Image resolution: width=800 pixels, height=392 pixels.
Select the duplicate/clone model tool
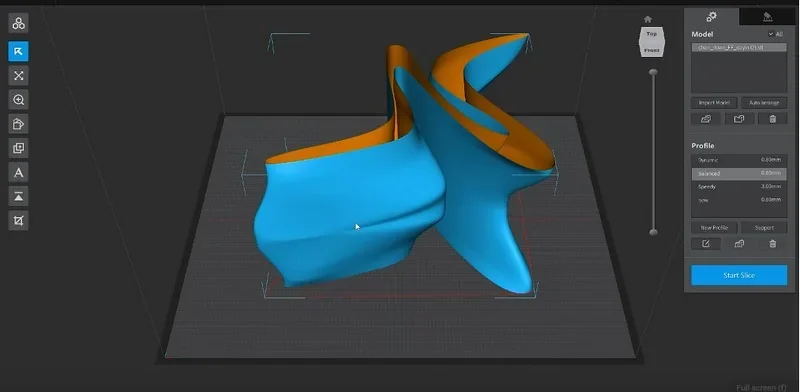[18, 148]
